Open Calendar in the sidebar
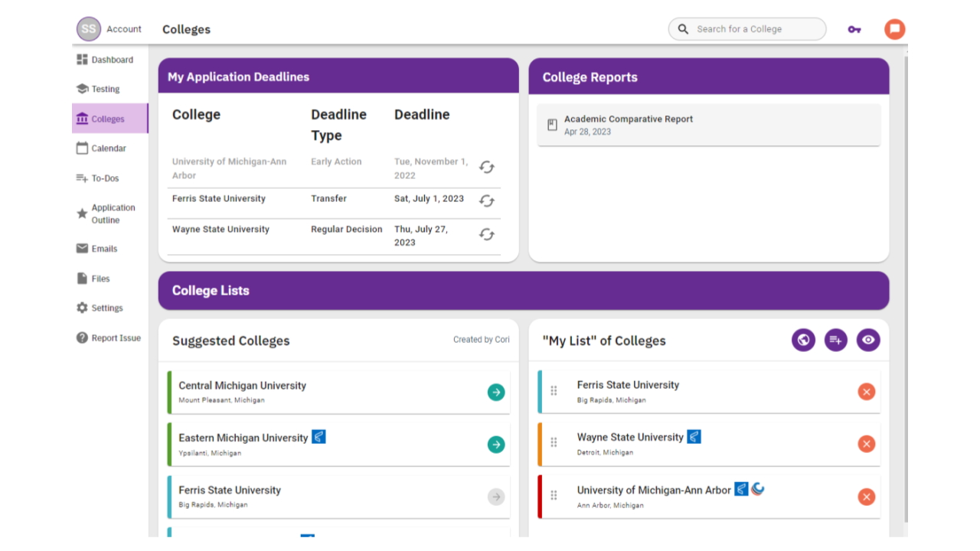The image size is (980, 551). 110,148
